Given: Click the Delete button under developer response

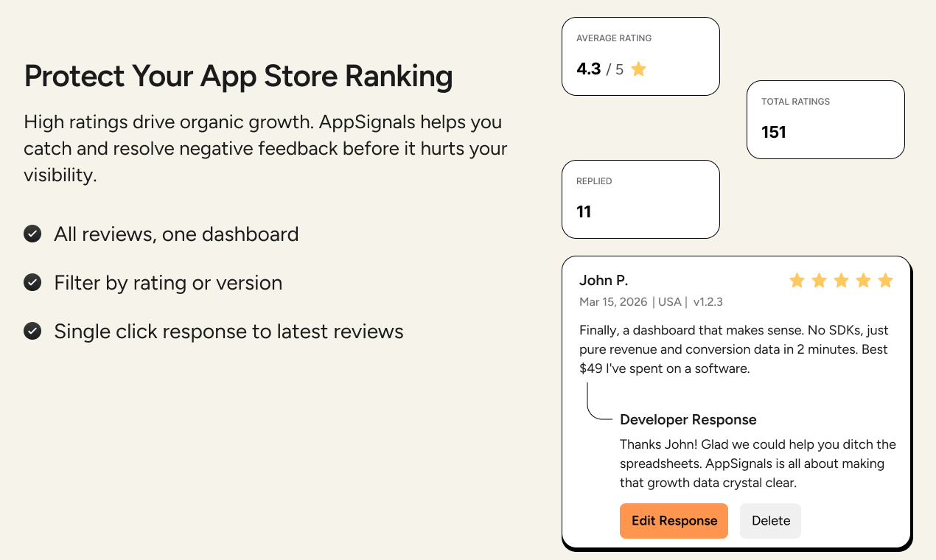Looking at the screenshot, I should [x=770, y=521].
